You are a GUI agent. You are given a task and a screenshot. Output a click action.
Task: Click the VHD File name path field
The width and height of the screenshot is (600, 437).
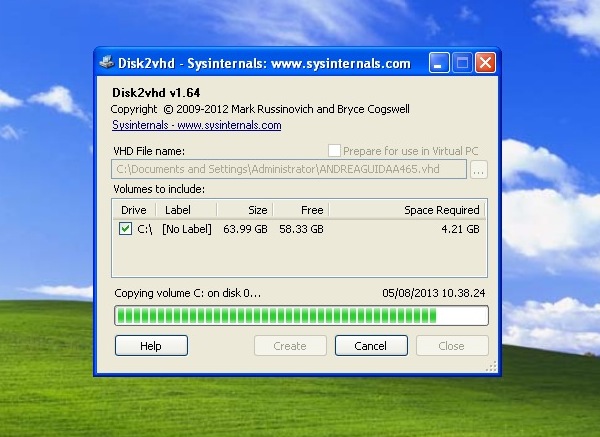[289, 169]
